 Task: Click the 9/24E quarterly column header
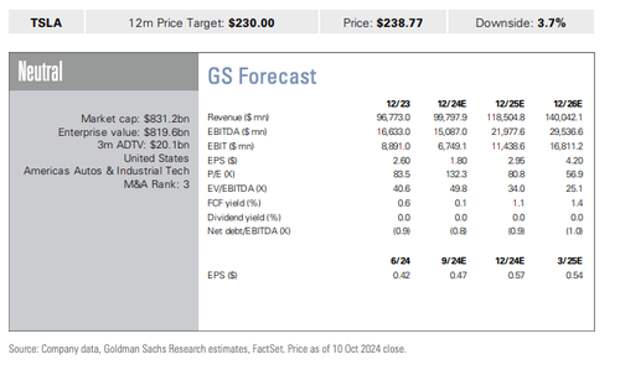454,261
